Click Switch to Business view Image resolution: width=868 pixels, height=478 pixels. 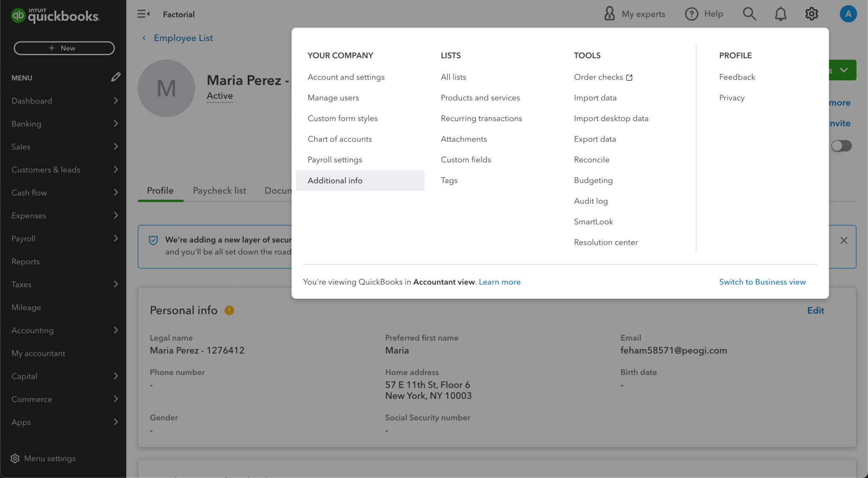tap(762, 281)
